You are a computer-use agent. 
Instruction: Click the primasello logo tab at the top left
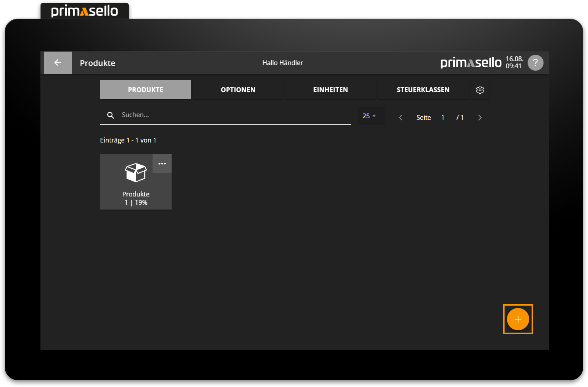[x=85, y=11]
